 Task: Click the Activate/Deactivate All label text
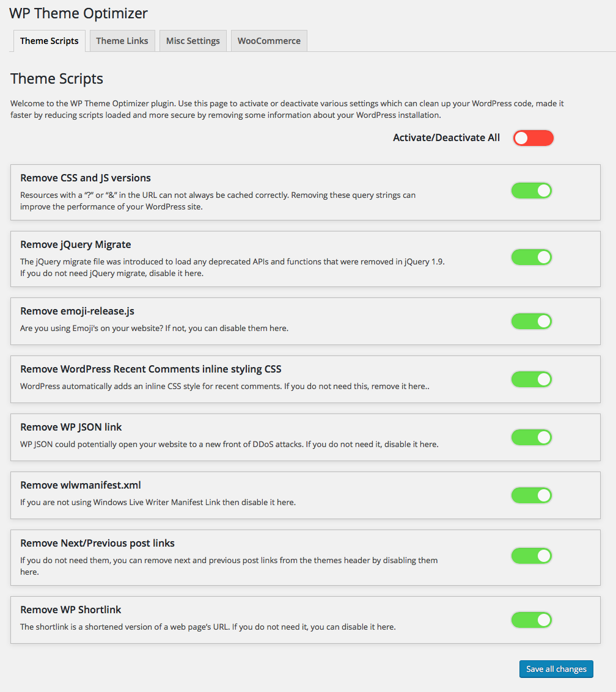pos(446,138)
